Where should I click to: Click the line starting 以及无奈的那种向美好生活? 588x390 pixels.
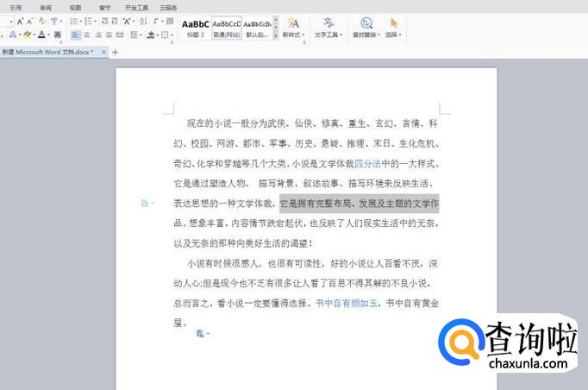point(243,243)
